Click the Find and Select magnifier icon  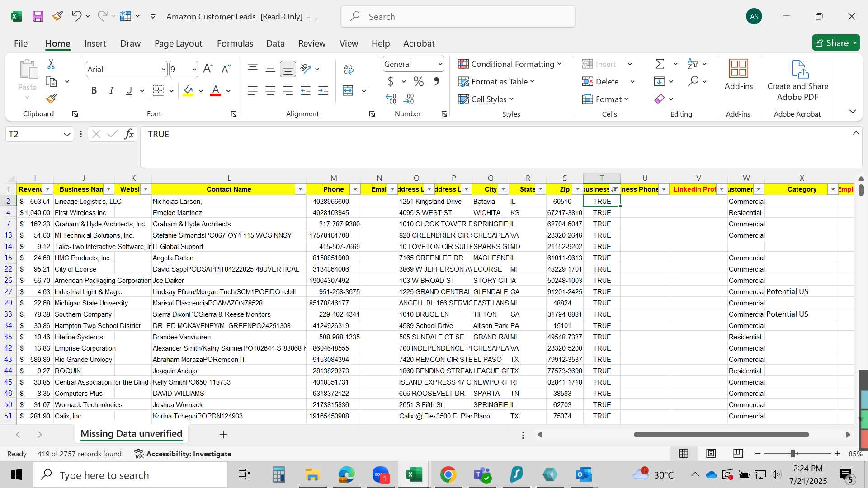click(693, 81)
